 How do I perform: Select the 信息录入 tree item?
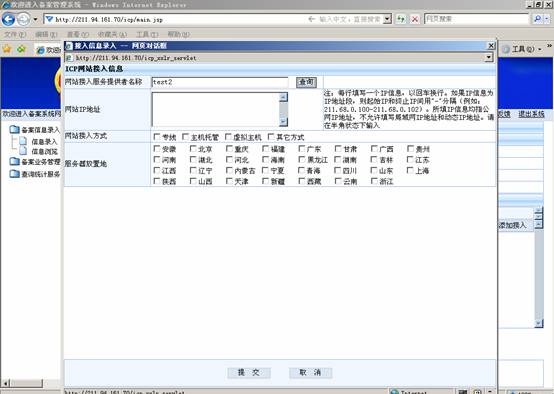44,142
